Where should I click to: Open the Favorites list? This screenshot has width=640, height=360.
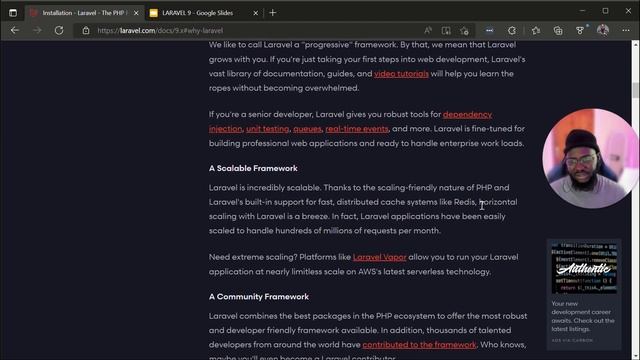[x=536, y=31]
